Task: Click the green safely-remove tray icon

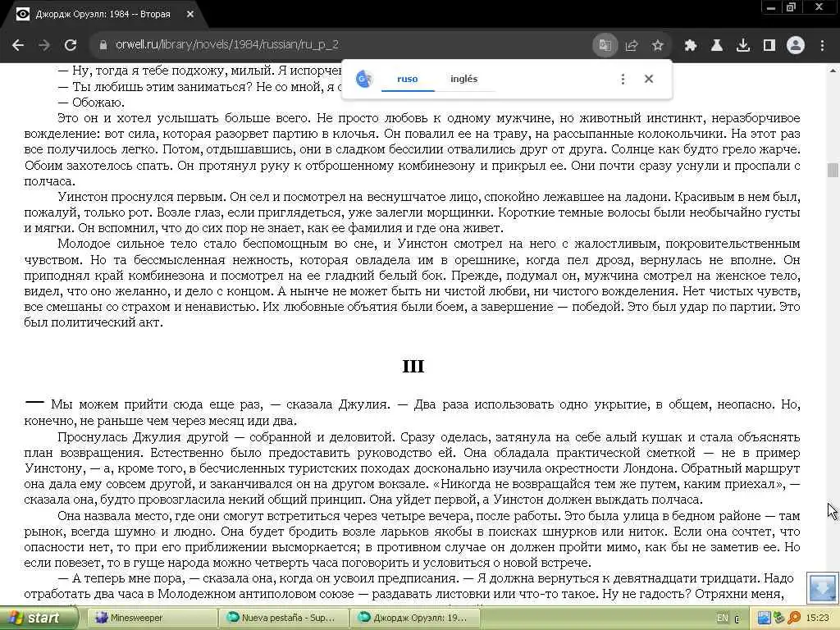Action: coord(778,619)
